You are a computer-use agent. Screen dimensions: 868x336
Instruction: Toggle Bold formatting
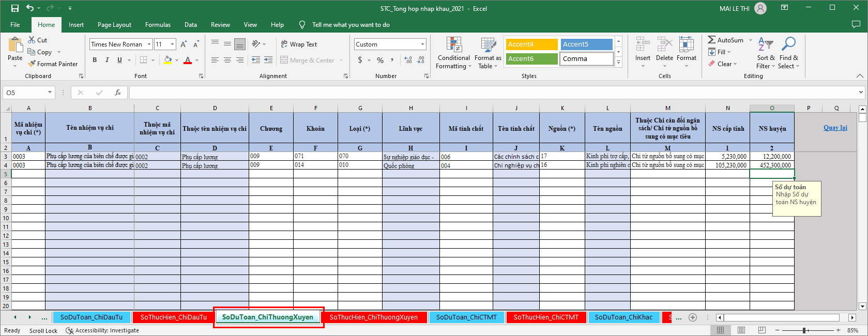95,60
